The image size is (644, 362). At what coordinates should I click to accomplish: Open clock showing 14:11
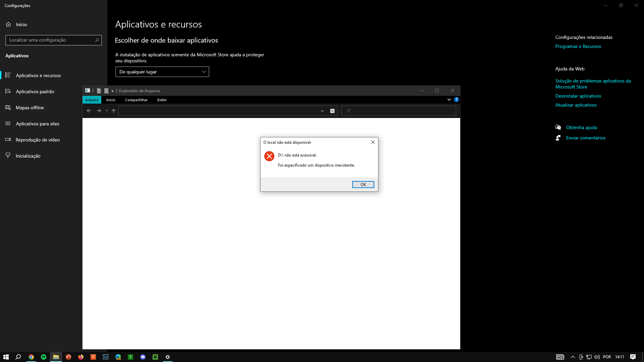(x=620, y=357)
